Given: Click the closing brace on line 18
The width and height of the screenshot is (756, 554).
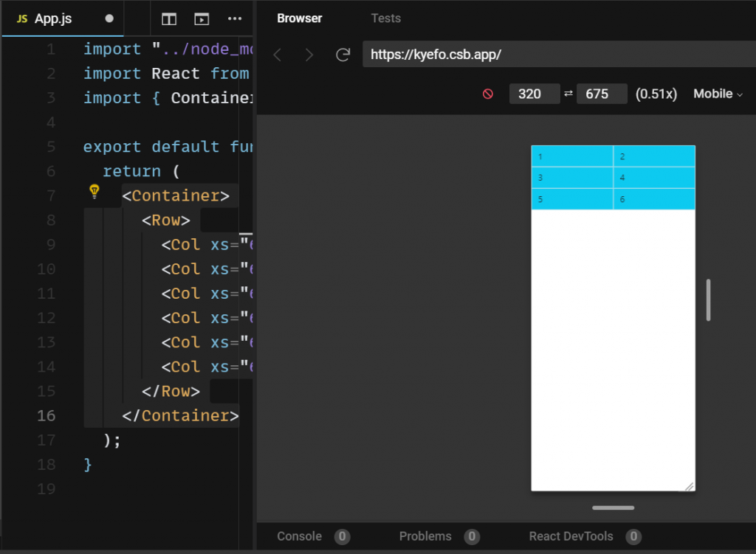Looking at the screenshot, I should (87, 465).
